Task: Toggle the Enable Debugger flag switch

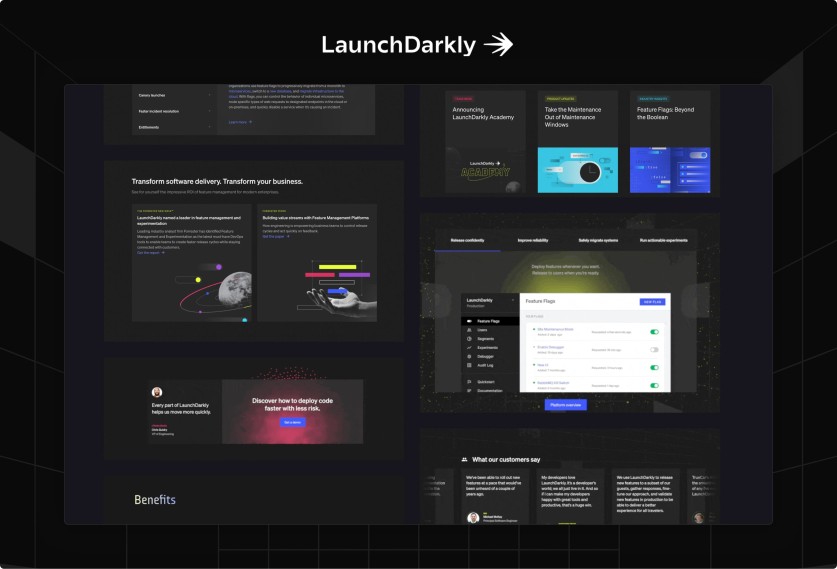Action: click(654, 350)
